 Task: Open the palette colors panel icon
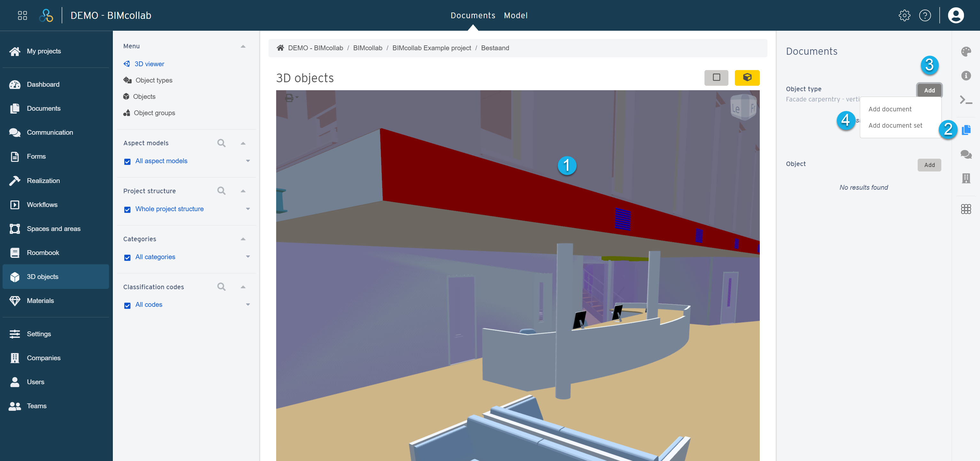click(966, 52)
